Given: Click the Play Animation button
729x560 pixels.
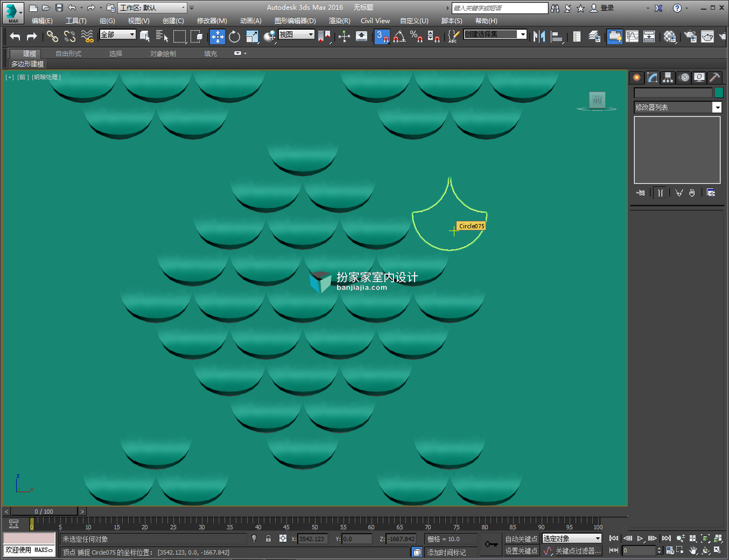Looking at the screenshot, I should tap(640, 538).
